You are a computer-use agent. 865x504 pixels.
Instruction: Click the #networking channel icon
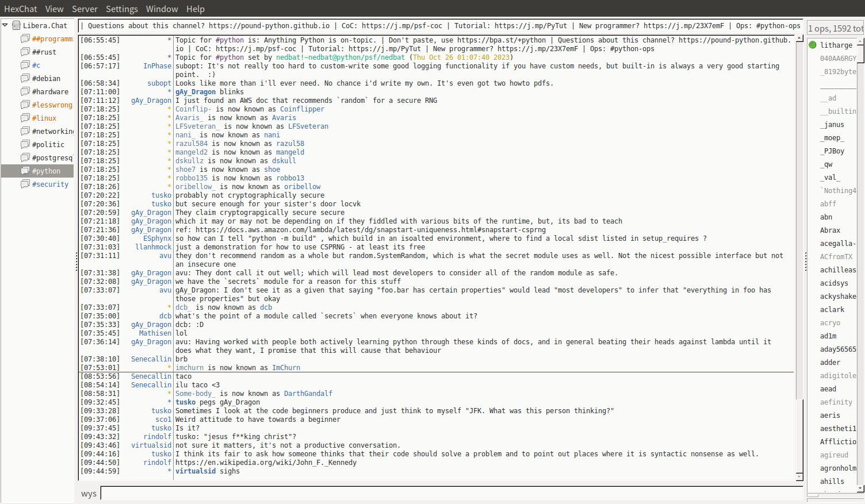(x=25, y=131)
